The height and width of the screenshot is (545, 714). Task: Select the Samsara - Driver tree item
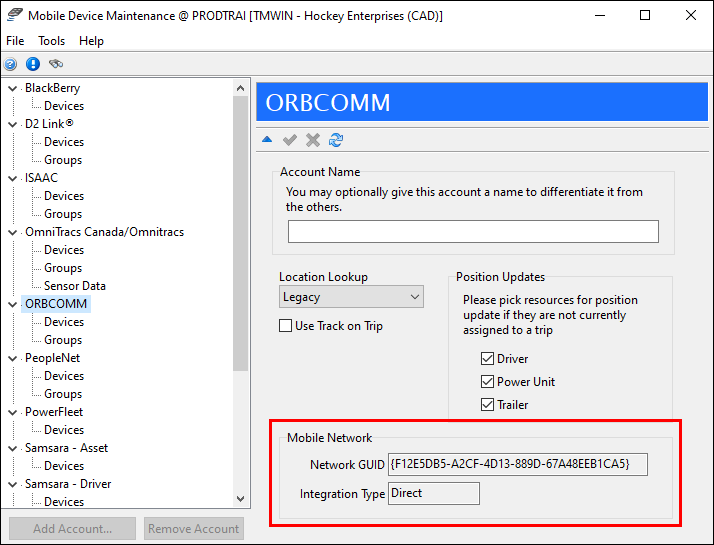pos(68,484)
